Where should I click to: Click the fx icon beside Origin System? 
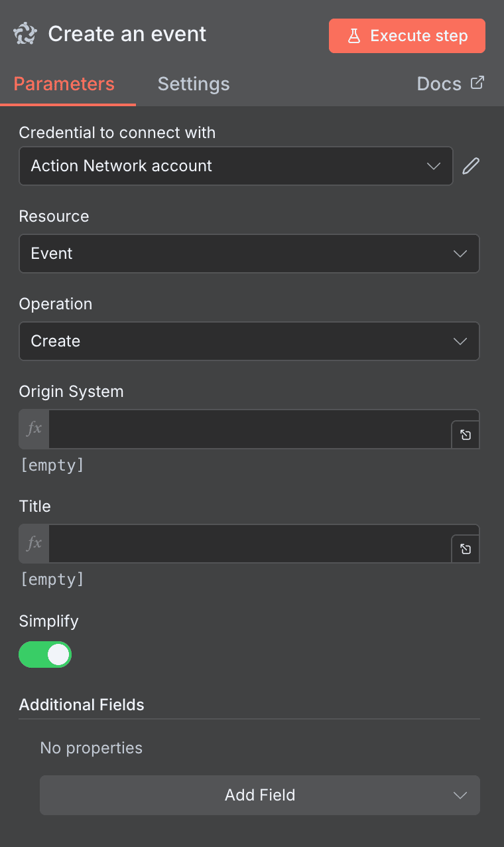pos(33,428)
